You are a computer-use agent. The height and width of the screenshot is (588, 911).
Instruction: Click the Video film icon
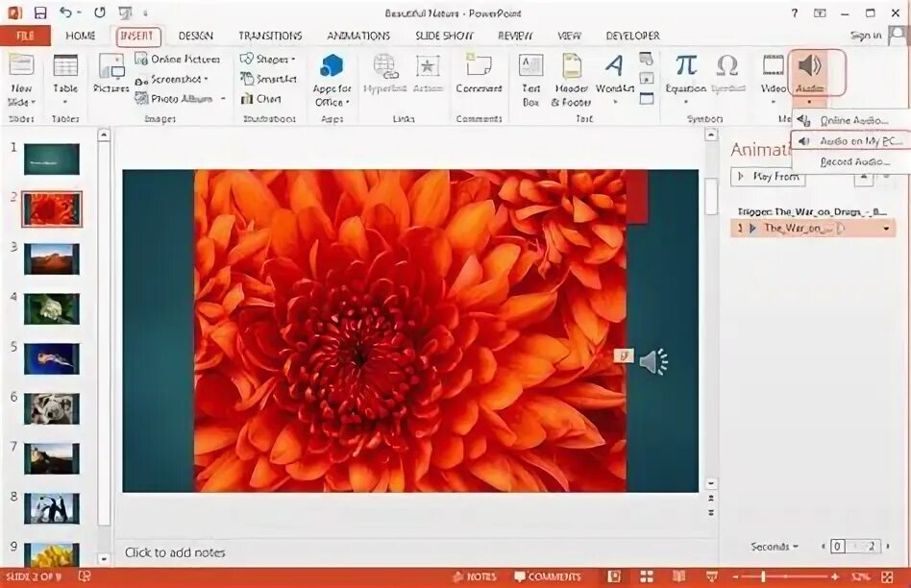coord(774,65)
